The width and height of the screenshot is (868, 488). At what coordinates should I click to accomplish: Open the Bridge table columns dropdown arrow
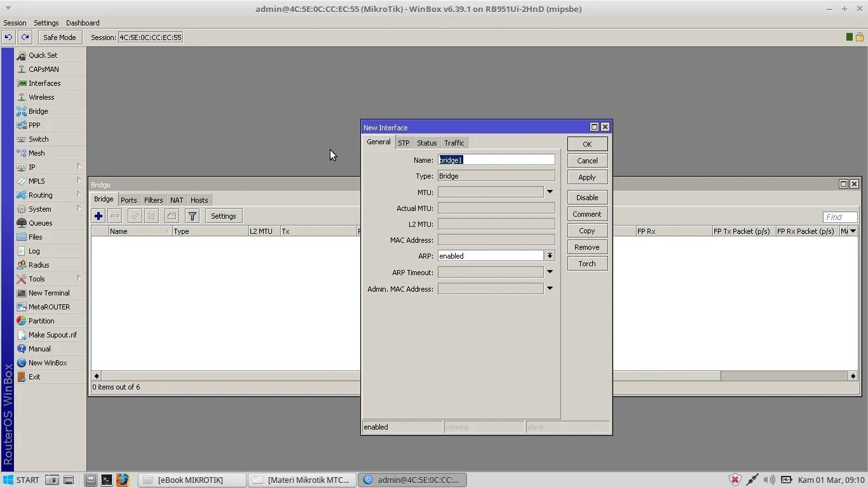(853, 231)
